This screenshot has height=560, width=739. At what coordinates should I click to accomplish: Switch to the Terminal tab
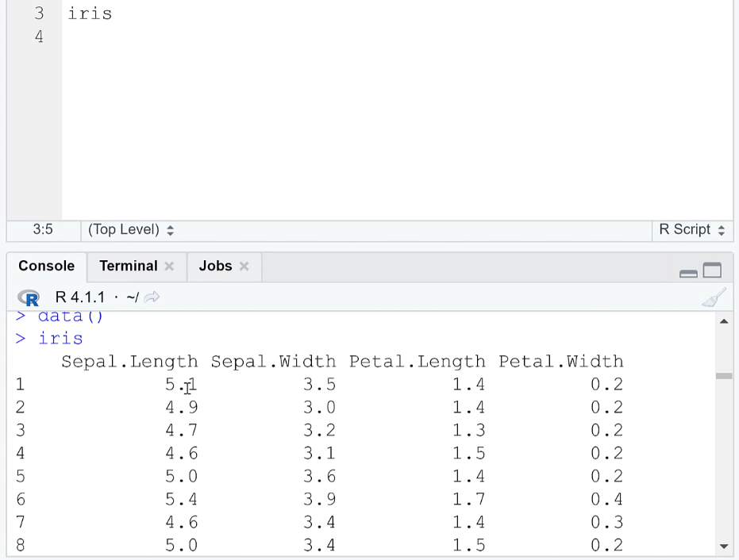coord(129,266)
